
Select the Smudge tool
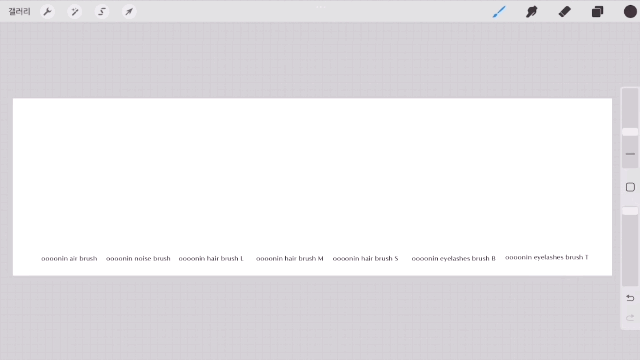pyautogui.click(x=531, y=11)
